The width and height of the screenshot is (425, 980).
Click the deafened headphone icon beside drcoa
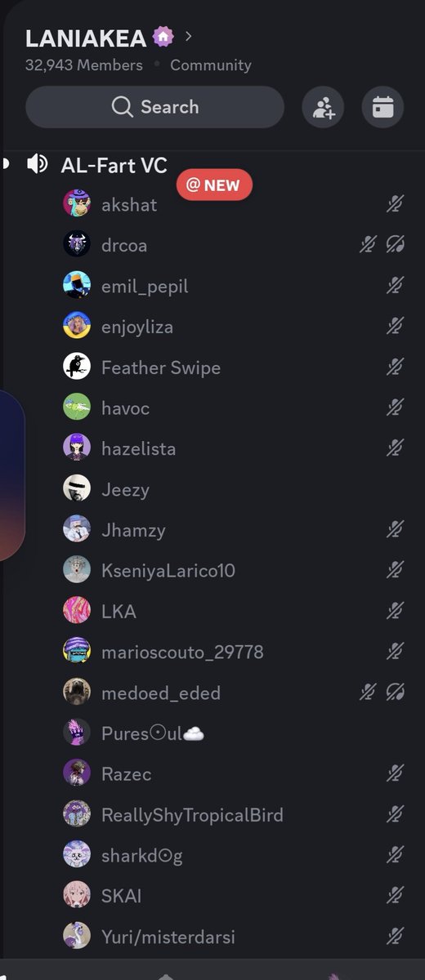tap(396, 244)
